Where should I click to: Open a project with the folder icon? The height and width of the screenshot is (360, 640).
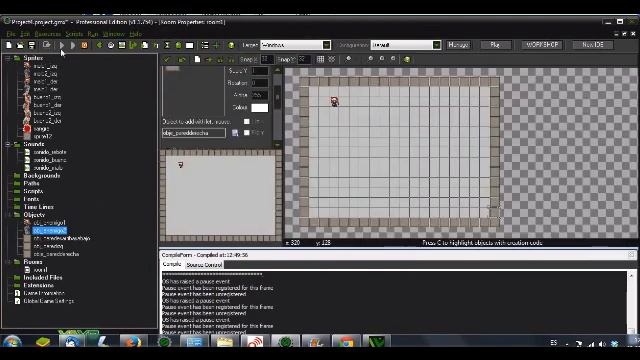20,45
